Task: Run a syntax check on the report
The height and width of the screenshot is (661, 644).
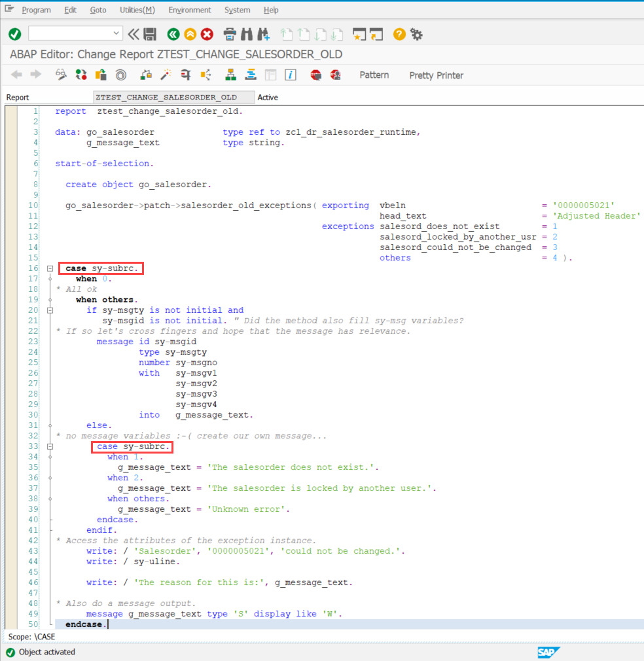Action: 80,75
